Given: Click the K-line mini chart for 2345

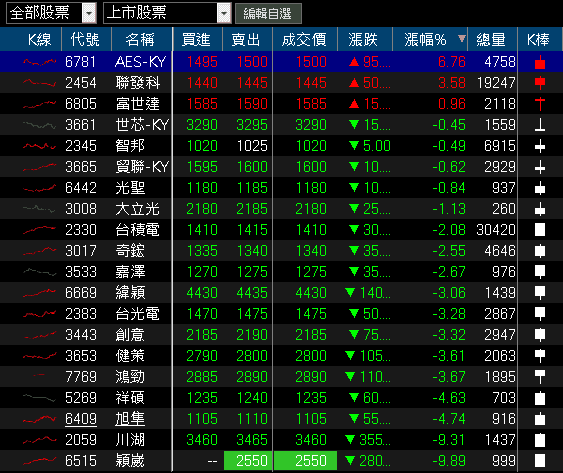Looking at the screenshot, I should [x=39, y=146].
